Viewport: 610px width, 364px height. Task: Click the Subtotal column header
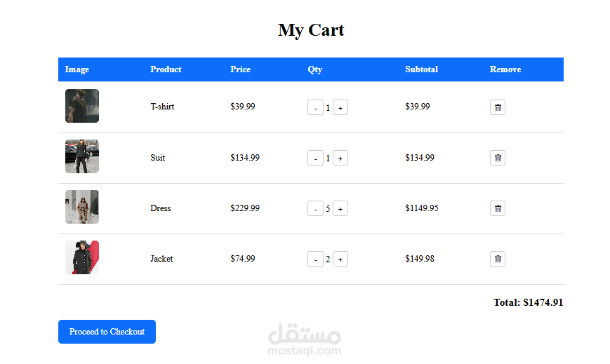pos(421,69)
